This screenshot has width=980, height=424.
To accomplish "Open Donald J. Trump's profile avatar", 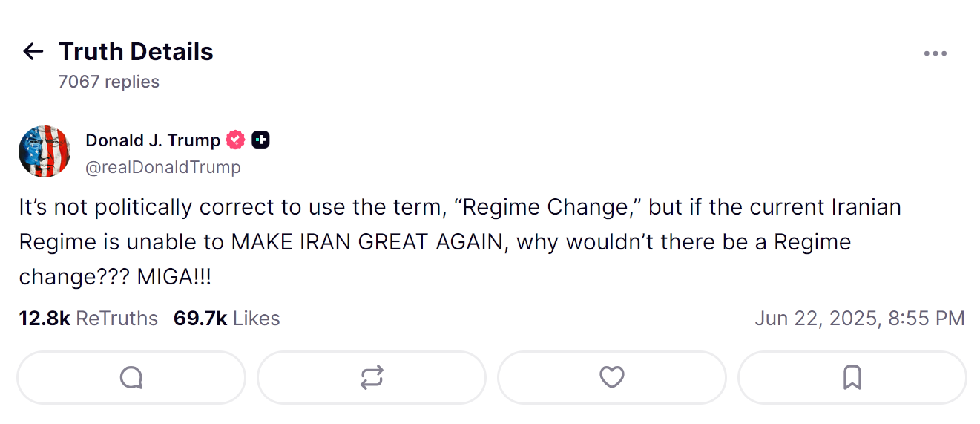I will click(x=45, y=151).
